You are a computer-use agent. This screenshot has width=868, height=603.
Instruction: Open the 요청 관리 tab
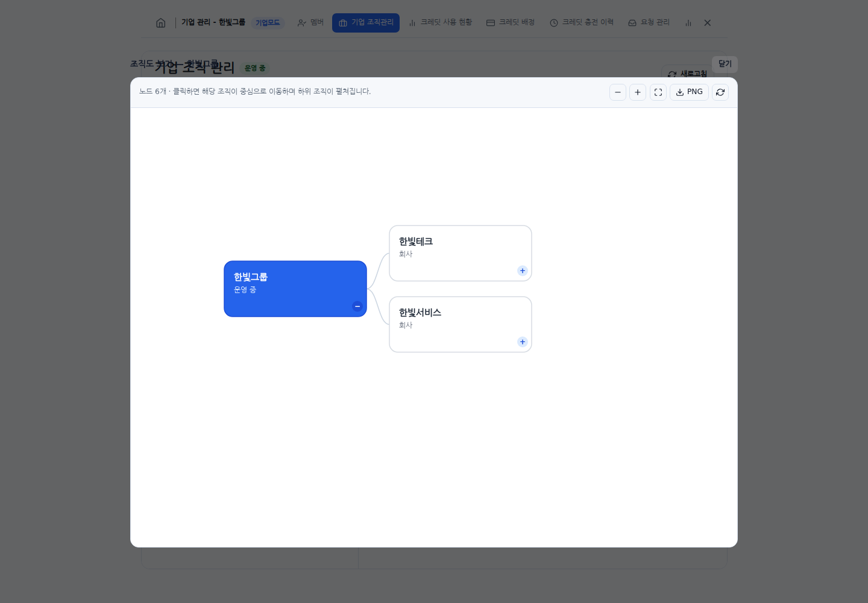click(649, 23)
